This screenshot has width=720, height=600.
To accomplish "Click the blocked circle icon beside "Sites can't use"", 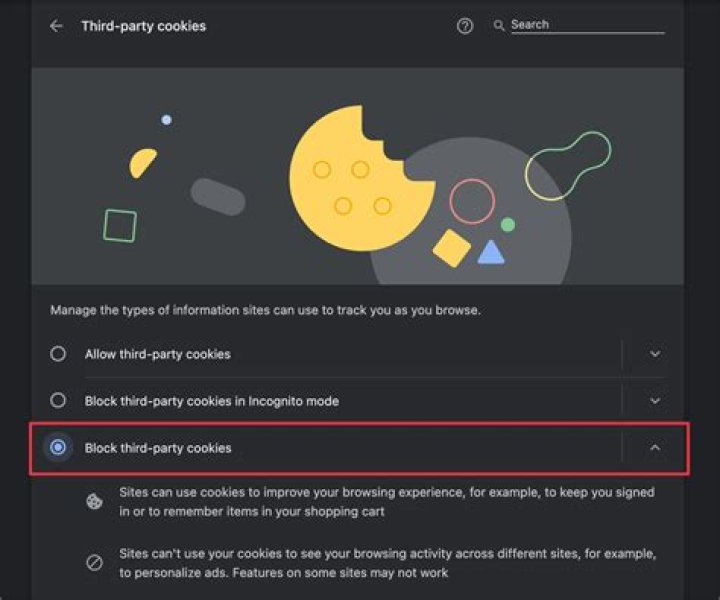I will 95,562.
